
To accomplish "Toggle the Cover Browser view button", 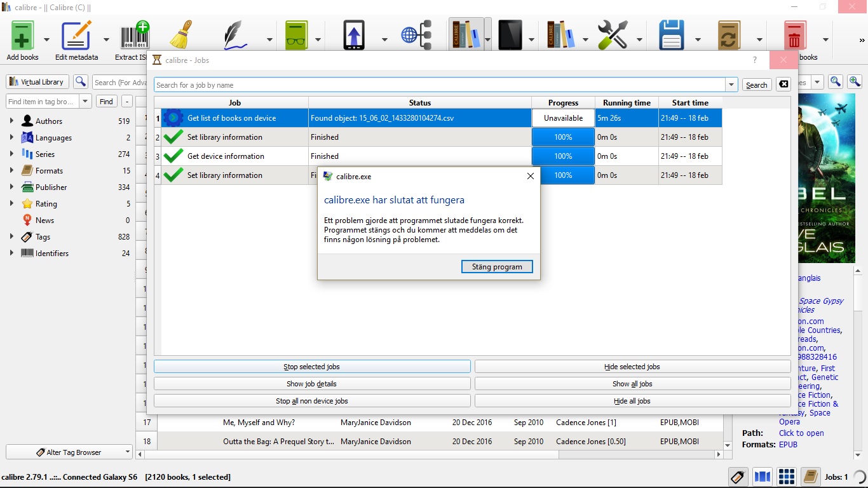I will point(762,477).
